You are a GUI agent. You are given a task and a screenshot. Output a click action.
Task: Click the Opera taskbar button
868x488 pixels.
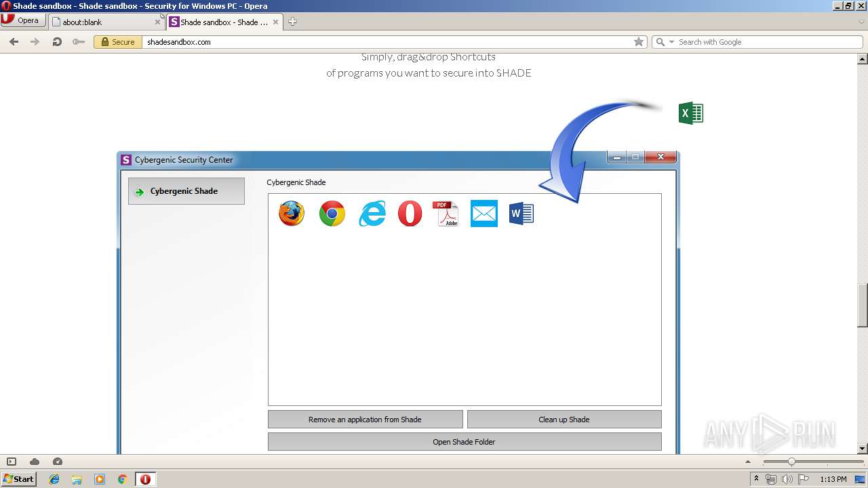(145, 479)
